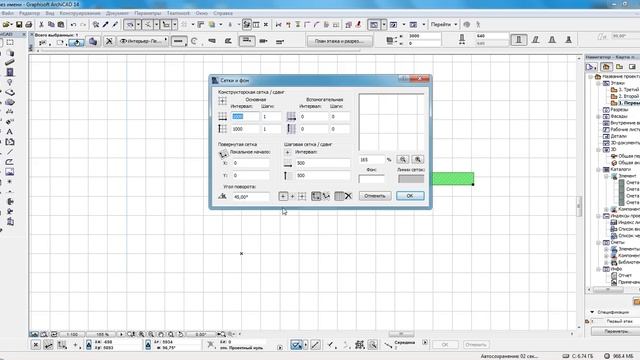This screenshot has width=640, height=360.
Task: Click the snap grid origin icon
Action: pos(287,152)
